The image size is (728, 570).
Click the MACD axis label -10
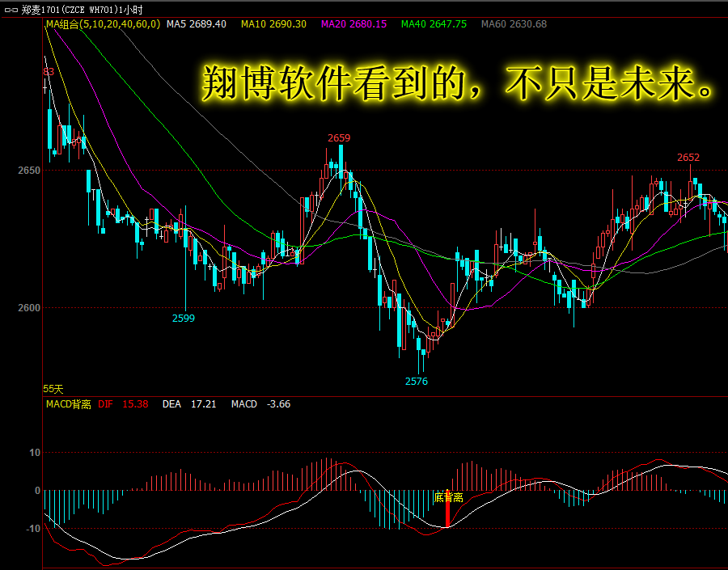pyautogui.click(x=32, y=529)
